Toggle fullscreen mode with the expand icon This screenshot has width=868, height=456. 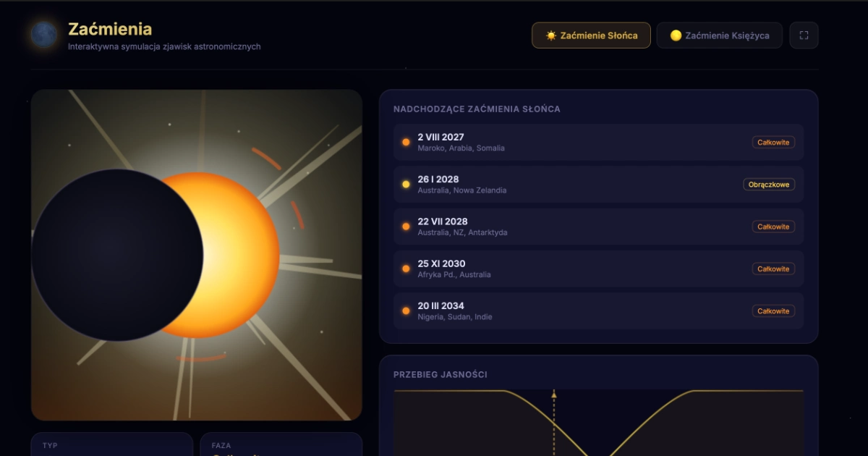pos(804,35)
